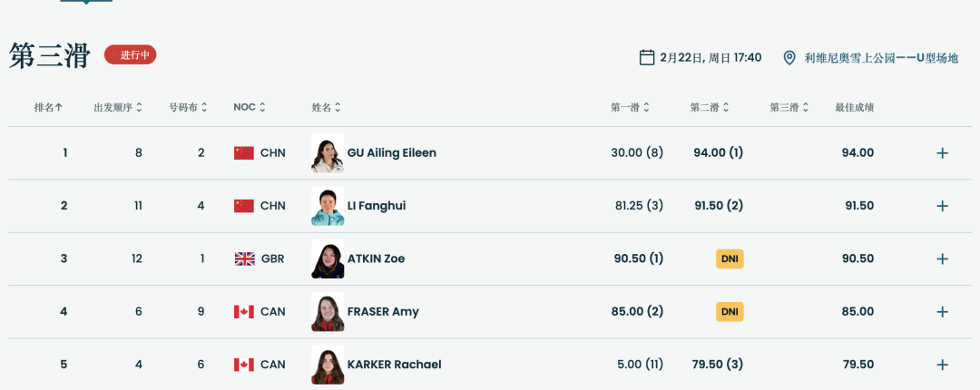Image resolution: width=980 pixels, height=390 pixels.
Task: Sort by 第二滑 score column
Action: [x=710, y=107]
